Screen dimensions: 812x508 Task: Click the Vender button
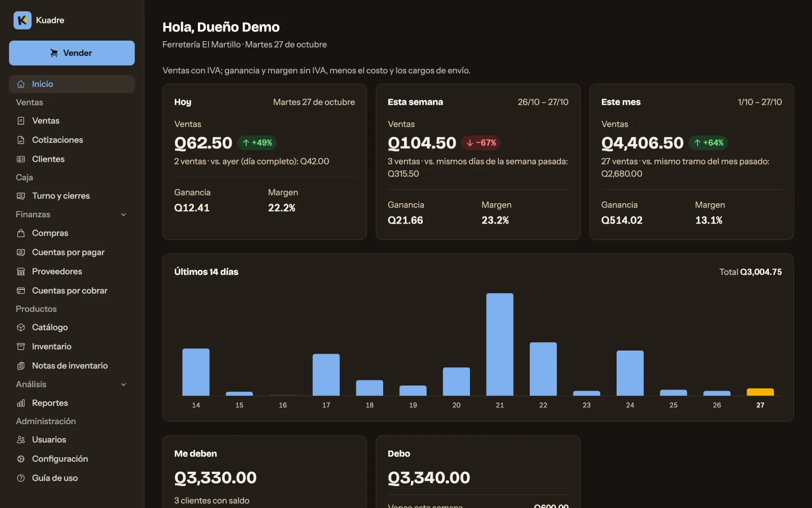click(x=72, y=53)
